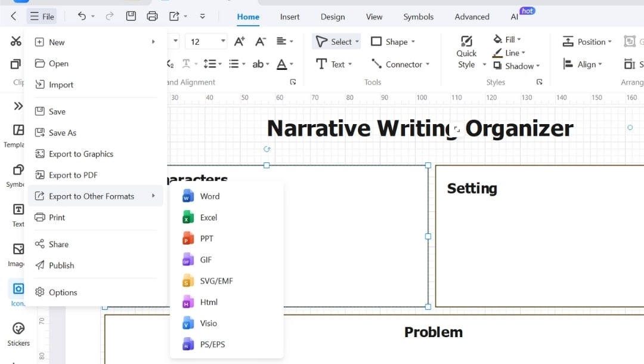
Task: Switch to the Advanced tab
Action: (472, 17)
